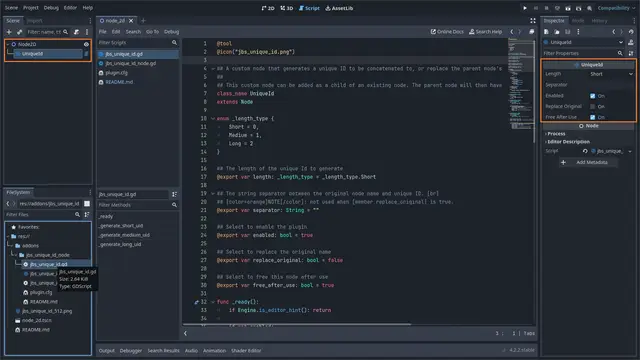Toggle FileSystem split view icon
The width and height of the screenshot is (640, 360).
coord(87,203)
